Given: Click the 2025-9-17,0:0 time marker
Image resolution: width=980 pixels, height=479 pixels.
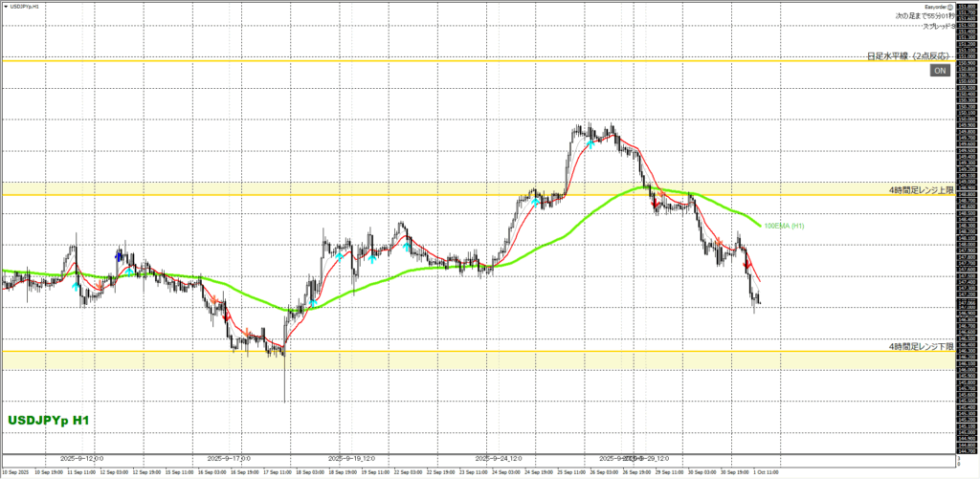Looking at the screenshot, I should [x=229, y=457].
